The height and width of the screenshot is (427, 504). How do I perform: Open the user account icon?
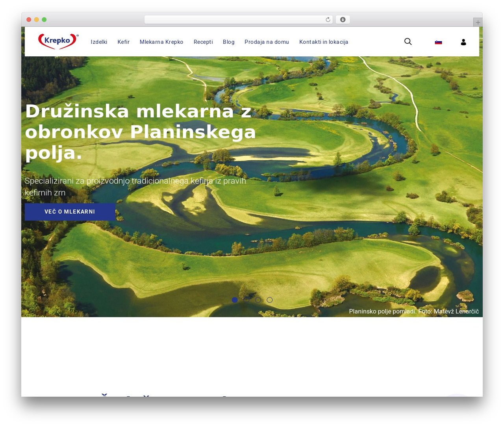(463, 42)
